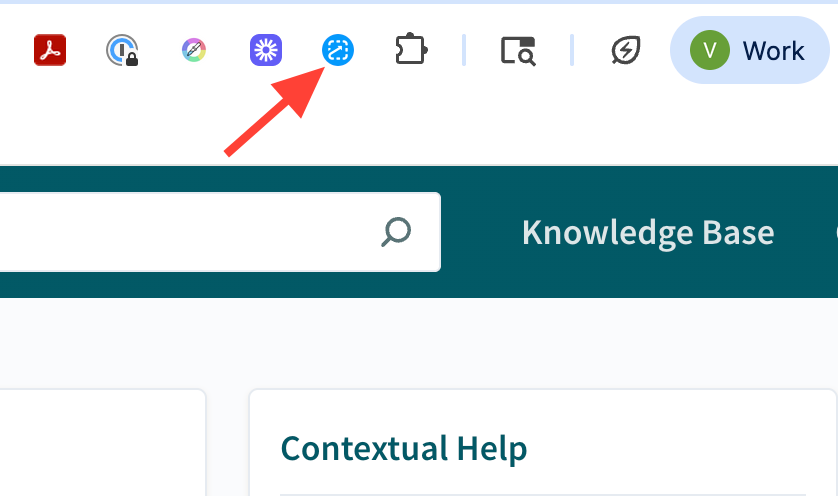Focus the site search input field
838x496 pixels.
(x=220, y=232)
